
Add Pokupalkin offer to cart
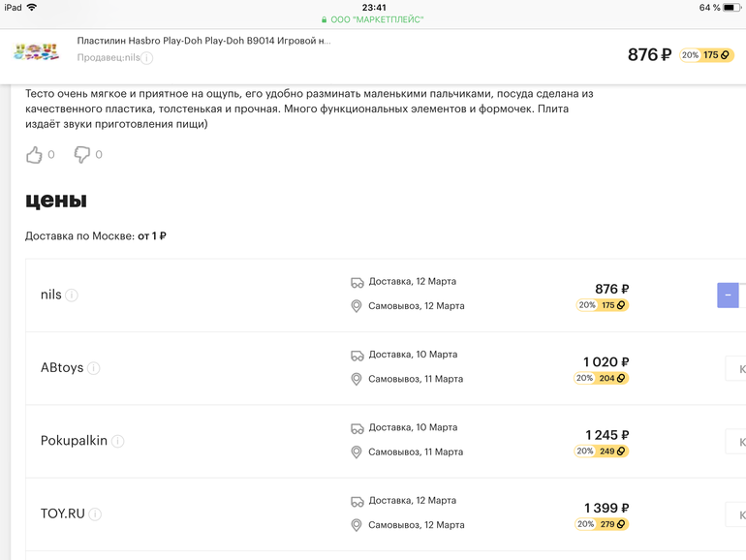pyautogui.click(x=736, y=442)
